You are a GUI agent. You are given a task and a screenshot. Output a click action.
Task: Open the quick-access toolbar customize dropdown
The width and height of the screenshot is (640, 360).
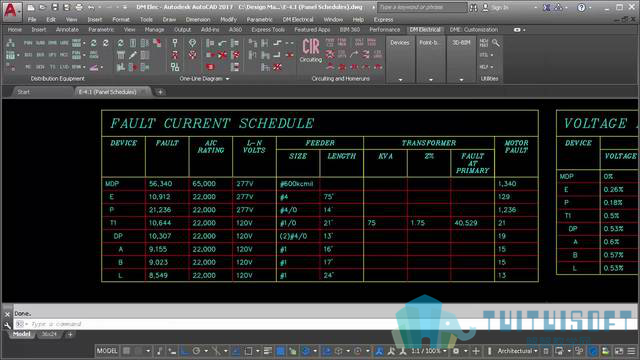click(x=124, y=7)
